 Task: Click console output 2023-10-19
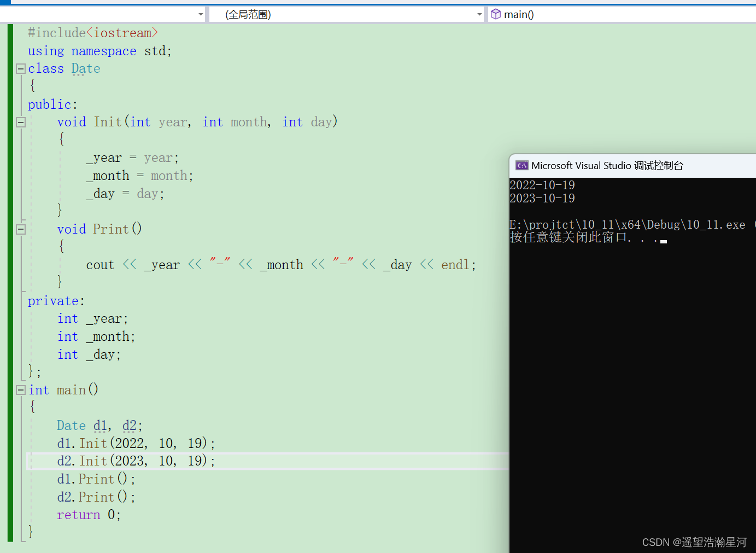[x=542, y=199]
